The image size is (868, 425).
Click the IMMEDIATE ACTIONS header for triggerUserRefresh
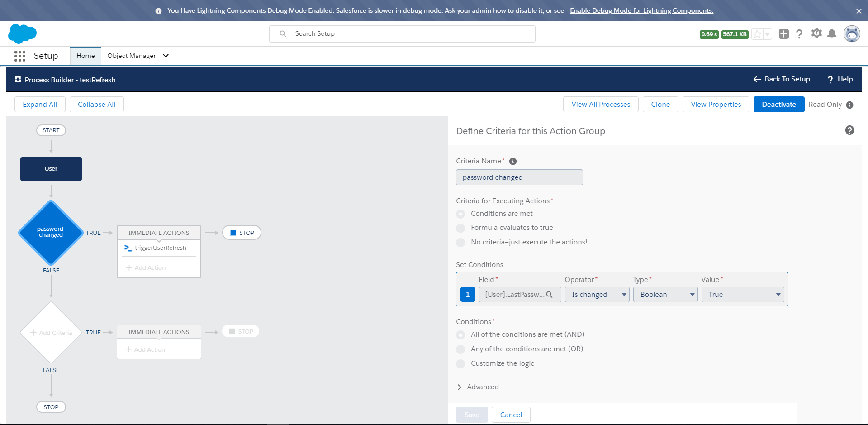point(159,233)
